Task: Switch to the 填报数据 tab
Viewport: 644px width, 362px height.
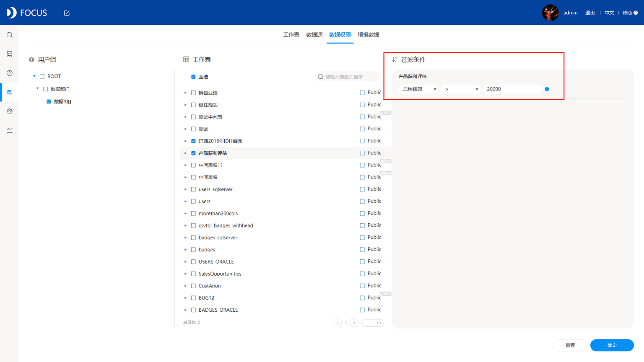Action: coord(369,35)
